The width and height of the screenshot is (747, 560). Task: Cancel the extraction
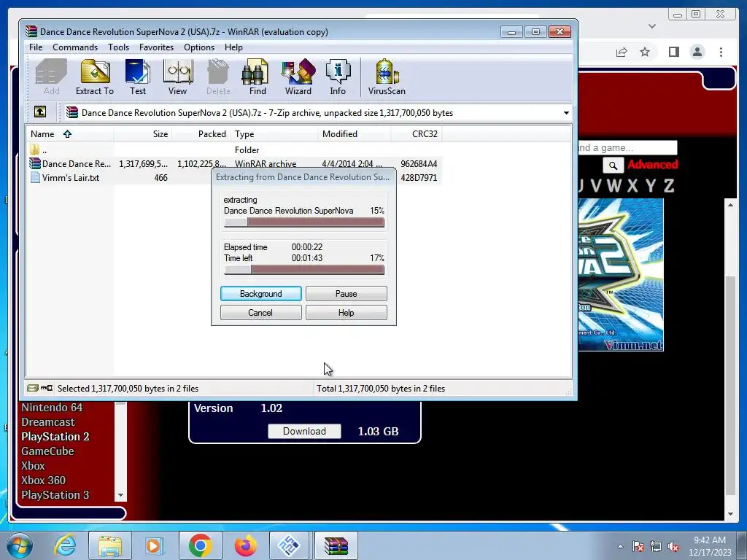[x=261, y=312]
